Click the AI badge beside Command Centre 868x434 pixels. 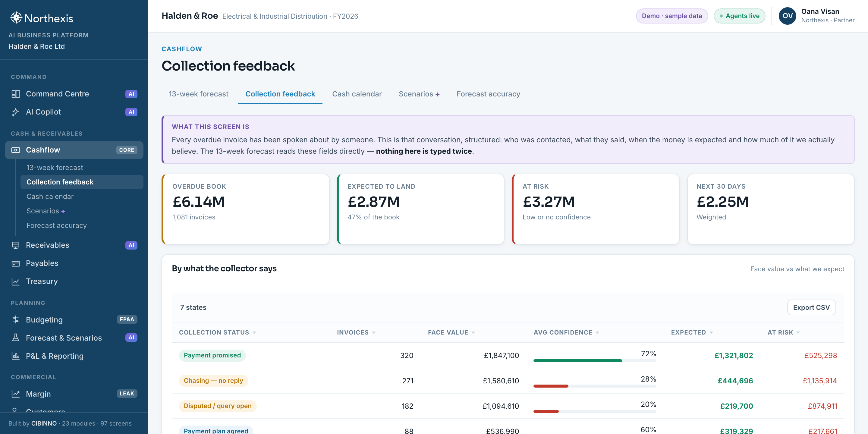[x=131, y=94]
